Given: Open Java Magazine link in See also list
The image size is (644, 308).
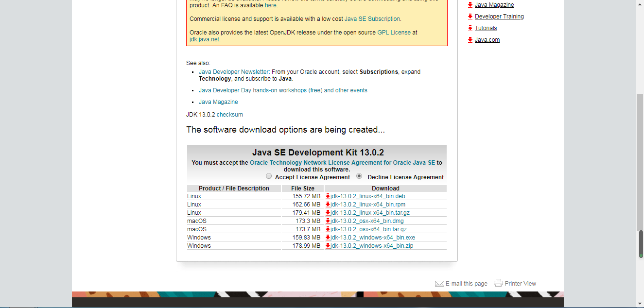Looking at the screenshot, I should point(218,102).
